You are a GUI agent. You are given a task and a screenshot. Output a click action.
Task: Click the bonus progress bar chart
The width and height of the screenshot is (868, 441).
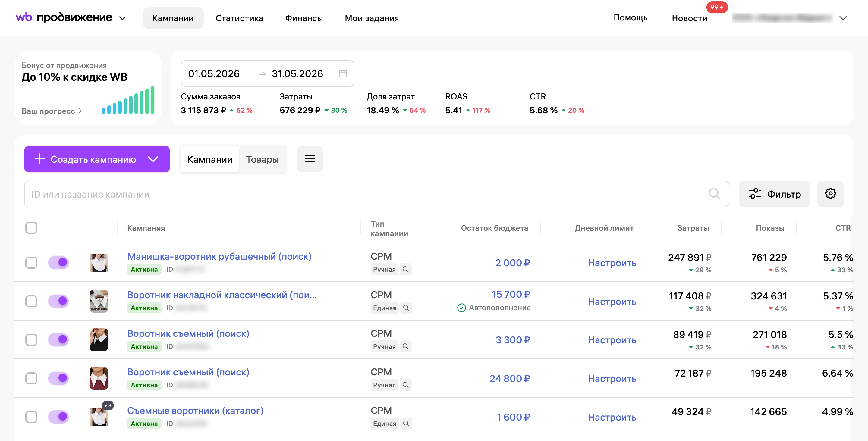point(128,100)
